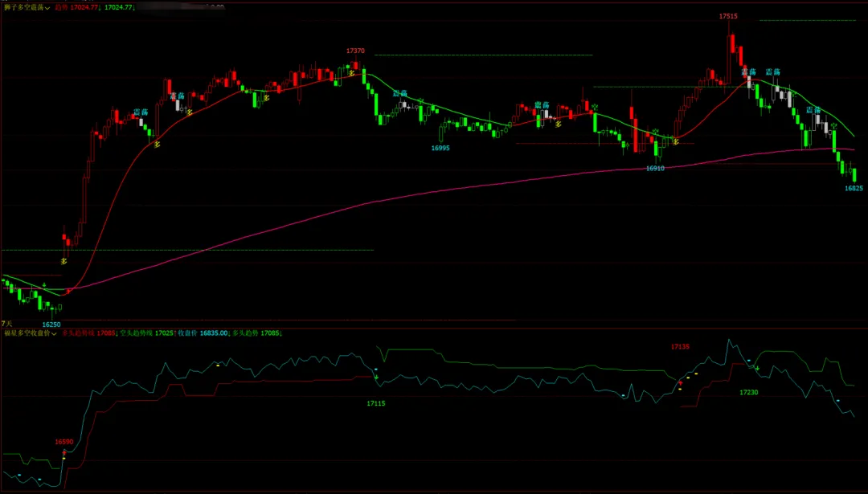Click the red buy arrow below 17135
The image size is (868, 494).
(681, 383)
